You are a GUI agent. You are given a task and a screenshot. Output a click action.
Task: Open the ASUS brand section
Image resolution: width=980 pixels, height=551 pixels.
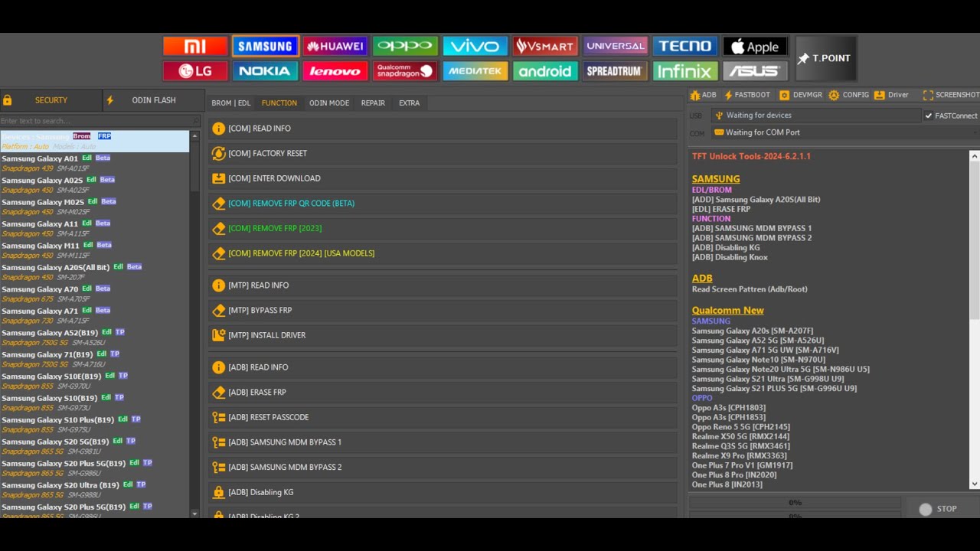pyautogui.click(x=755, y=71)
